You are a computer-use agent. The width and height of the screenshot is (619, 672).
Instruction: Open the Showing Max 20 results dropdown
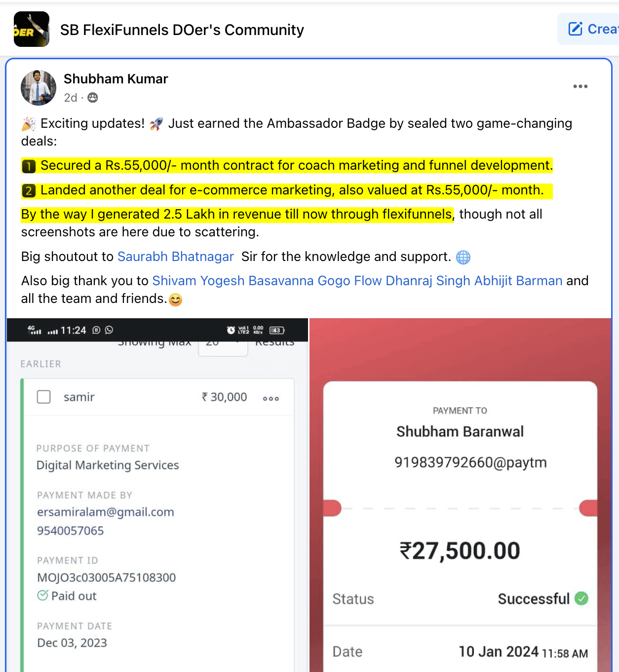pyautogui.click(x=223, y=345)
